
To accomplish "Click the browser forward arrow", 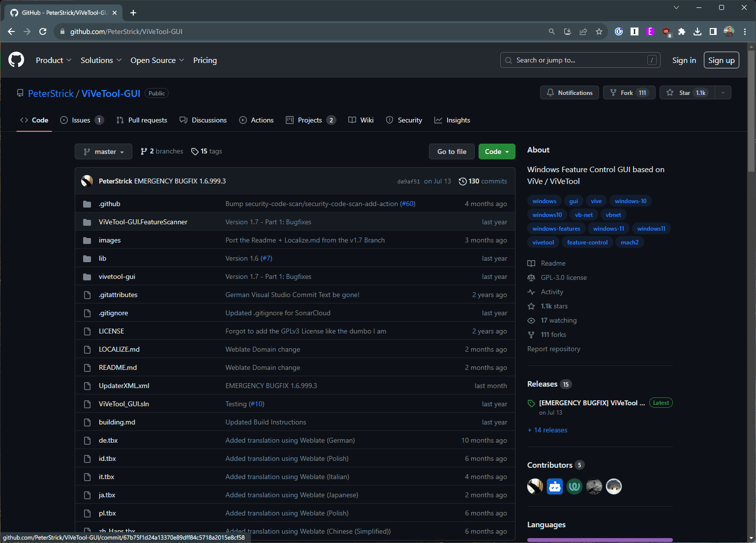I will point(27,31).
